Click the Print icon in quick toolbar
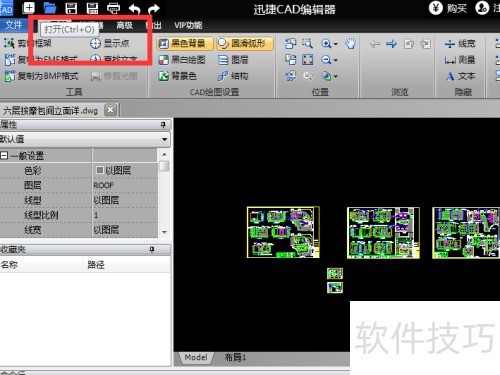The height and width of the screenshot is (375, 500). [113, 8]
